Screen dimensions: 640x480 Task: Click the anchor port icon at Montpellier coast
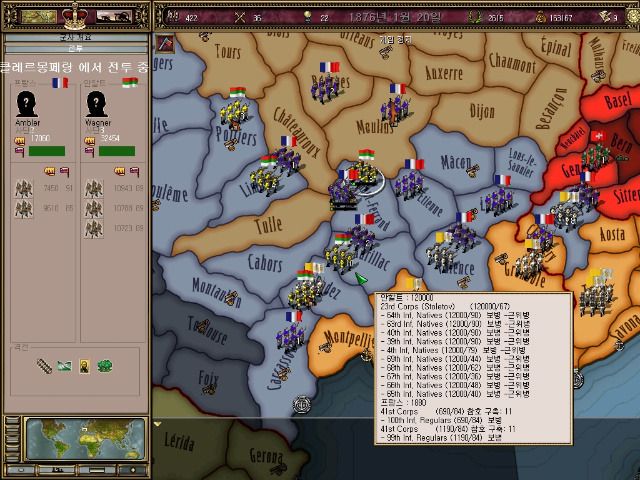[367, 354]
